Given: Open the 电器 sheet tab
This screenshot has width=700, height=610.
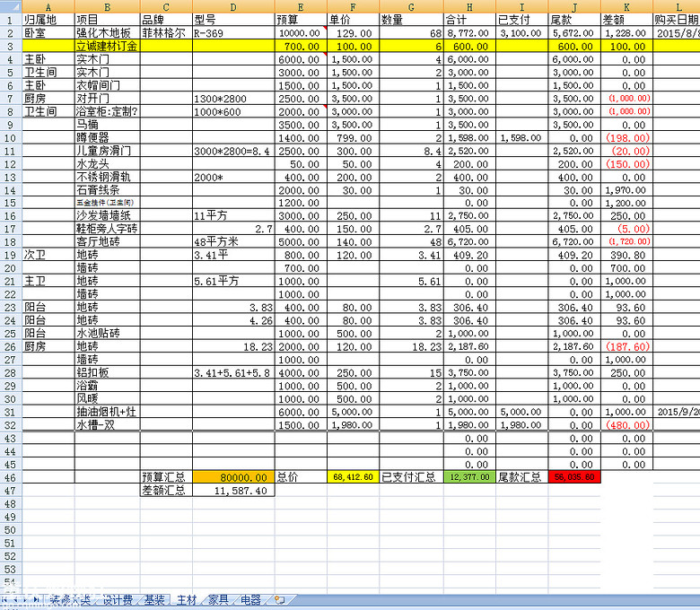Looking at the screenshot, I should click(x=251, y=599).
